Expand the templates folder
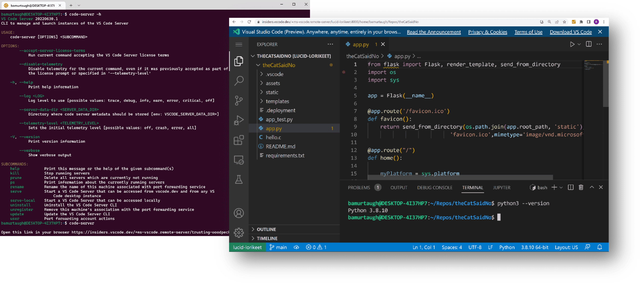The image size is (644, 287). (x=277, y=101)
